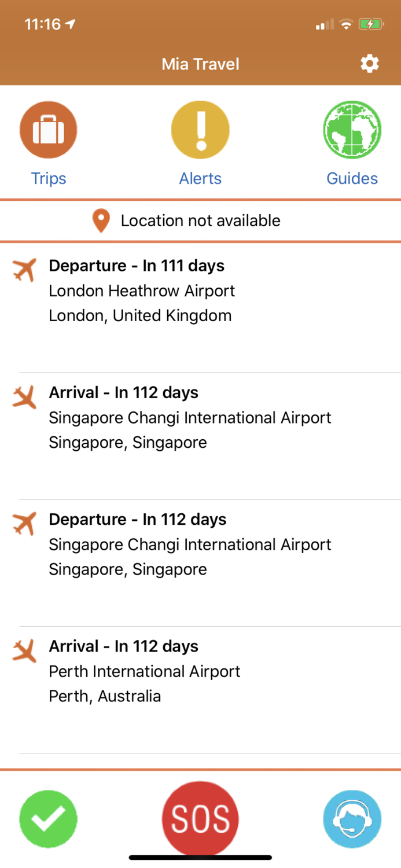Tap the location pin icon

click(101, 220)
